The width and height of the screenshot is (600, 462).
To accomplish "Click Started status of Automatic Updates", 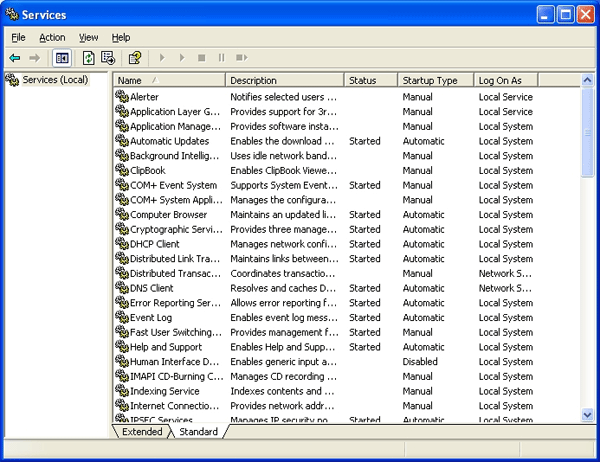I will tap(365, 141).
